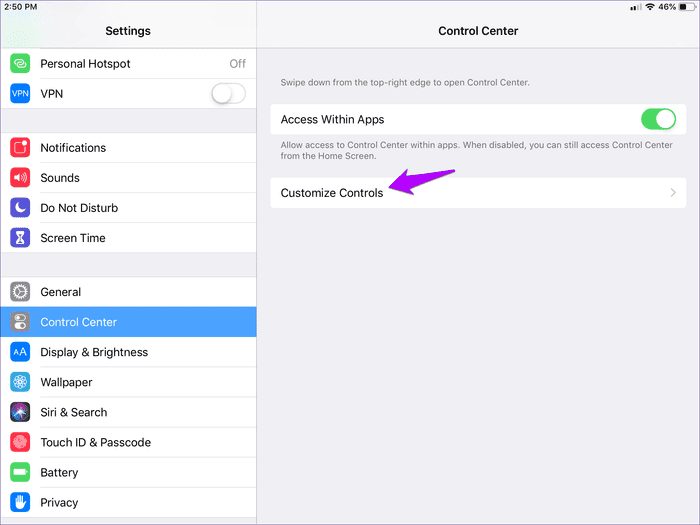Turn on the VPN switch
The width and height of the screenshot is (700, 525).
(228, 94)
